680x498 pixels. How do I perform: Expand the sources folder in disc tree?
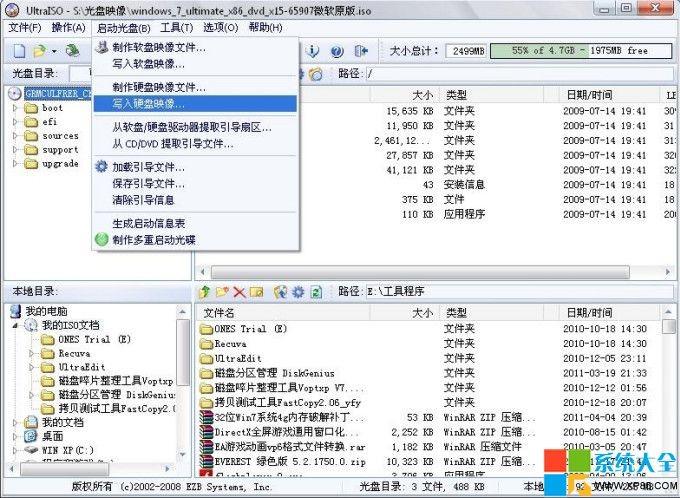click(15, 136)
